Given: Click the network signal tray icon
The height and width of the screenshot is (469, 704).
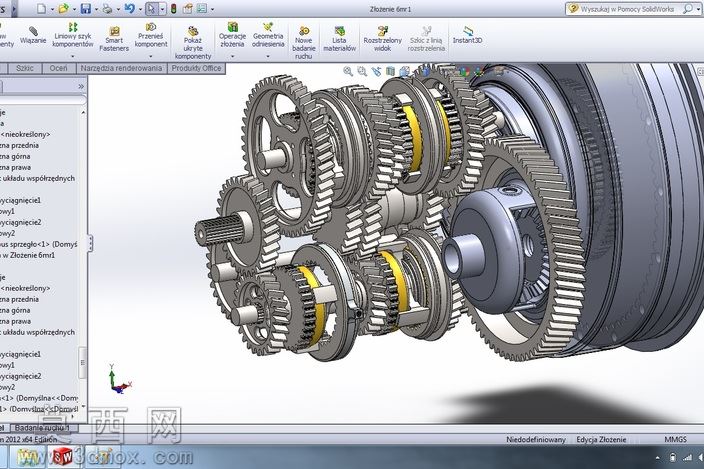Looking at the screenshot, I should [687, 458].
